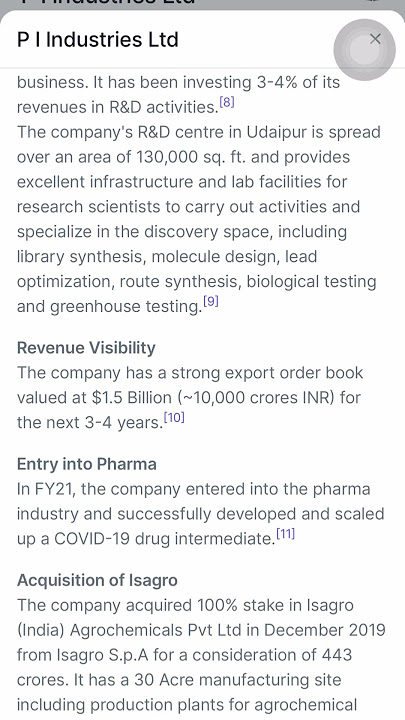Close the P I Industries Ltd panel

click(x=375, y=39)
